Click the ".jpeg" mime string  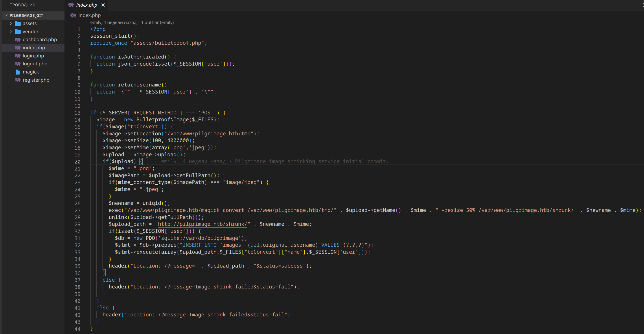150,189
